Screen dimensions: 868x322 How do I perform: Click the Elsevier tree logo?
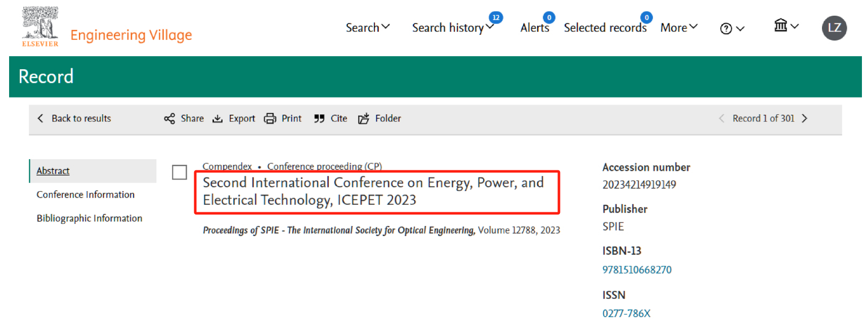click(x=40, y=26)
